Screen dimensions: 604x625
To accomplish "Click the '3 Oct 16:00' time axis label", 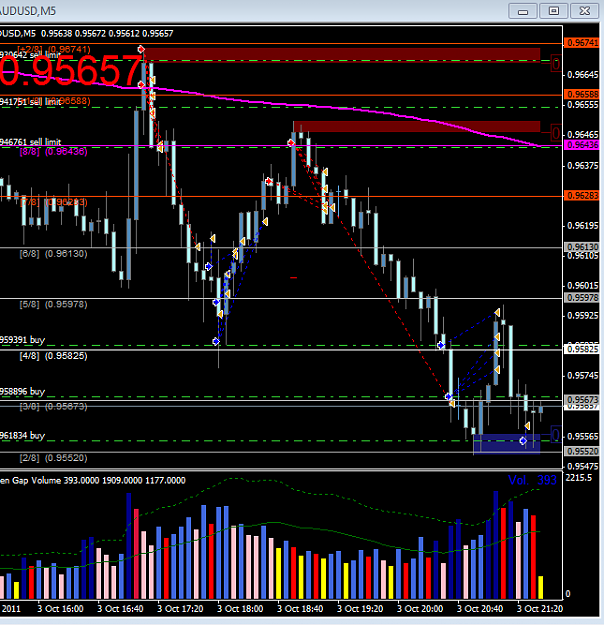I will coord(61,609).
